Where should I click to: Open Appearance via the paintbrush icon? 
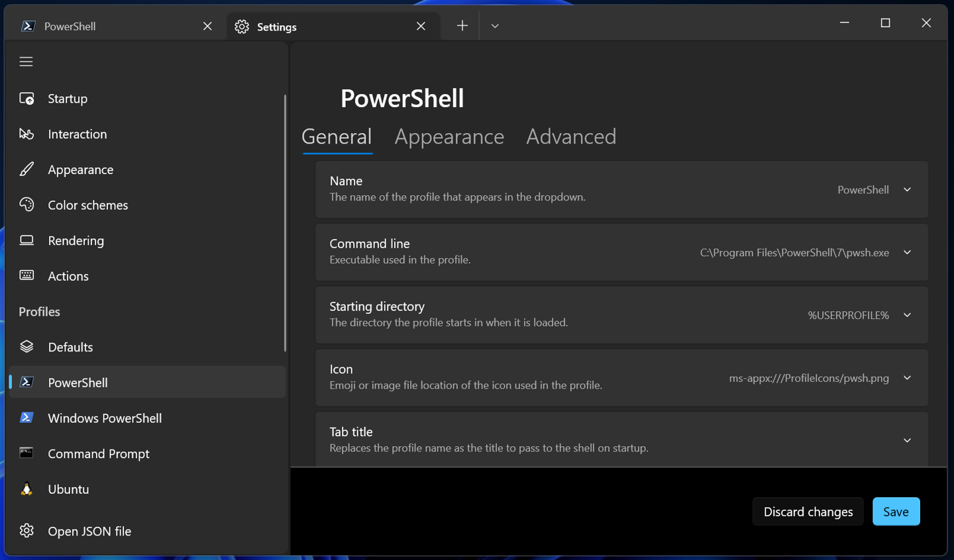26,169
